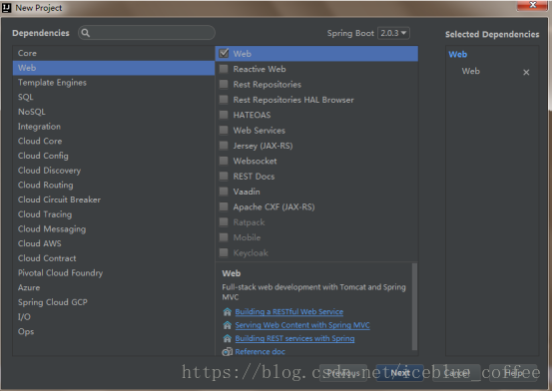Check the Reactive Web checkbox
The image size is (552, 392).
224,69
